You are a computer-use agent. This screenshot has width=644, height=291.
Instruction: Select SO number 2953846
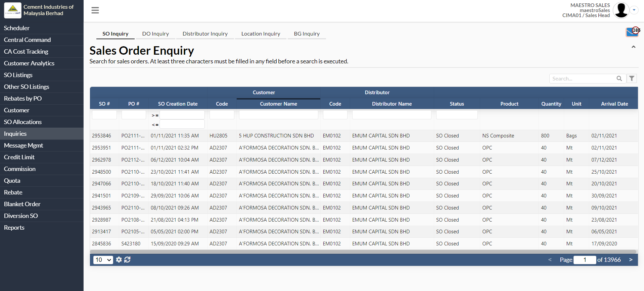click(101, 136)
